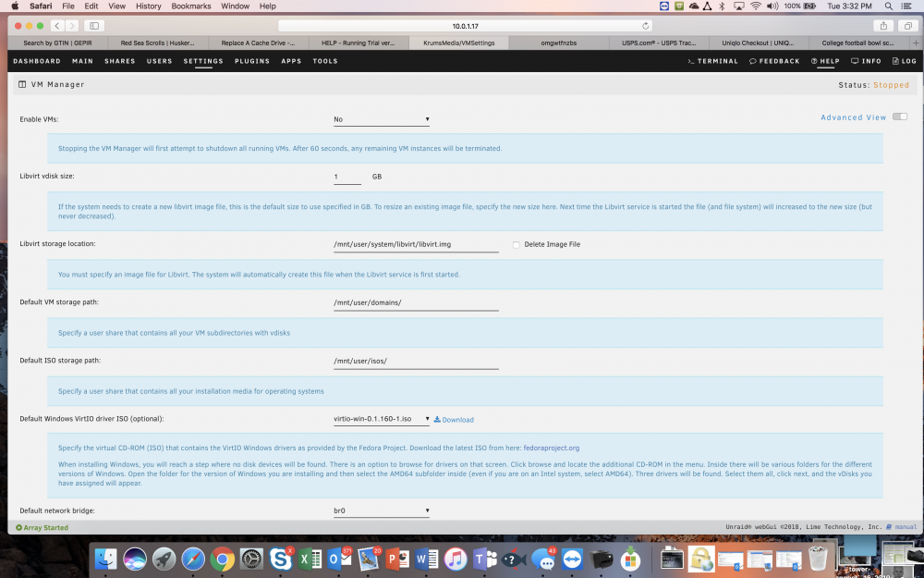Image resolution: width=924 pixels, height=578 pixels.
Task: Open Word from the Dock
Action: coord(427,559)
